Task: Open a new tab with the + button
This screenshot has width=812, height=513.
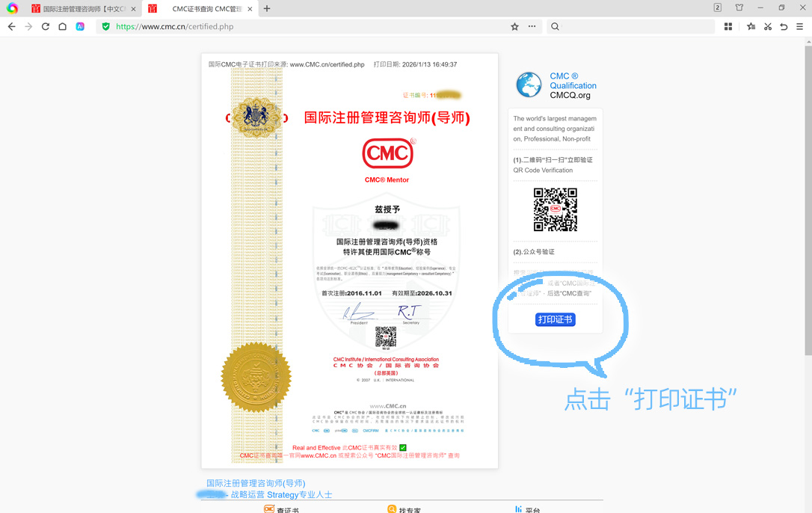Action: (x=267, y=8)
